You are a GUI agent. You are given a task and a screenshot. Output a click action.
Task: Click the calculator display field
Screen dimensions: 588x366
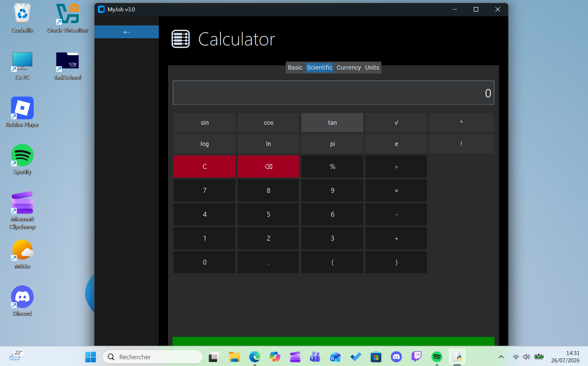334,93
